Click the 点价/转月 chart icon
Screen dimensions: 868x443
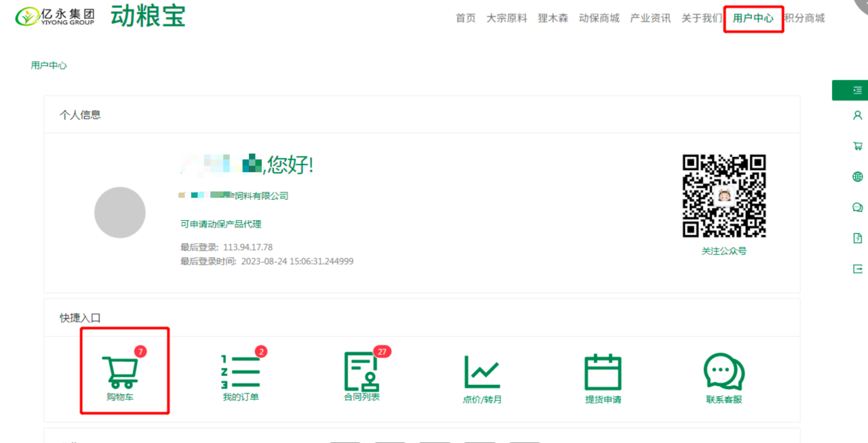pyautogui.click(x=482, y=373)
